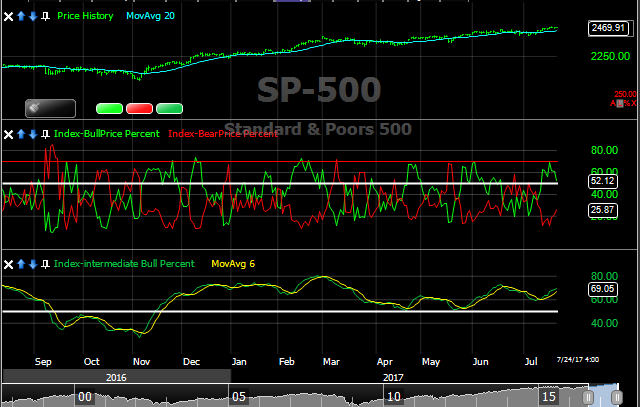Viewport: 640px width, 407px height.
Task: Click the right handle of the range slider
Action: (x=617, y=396)
